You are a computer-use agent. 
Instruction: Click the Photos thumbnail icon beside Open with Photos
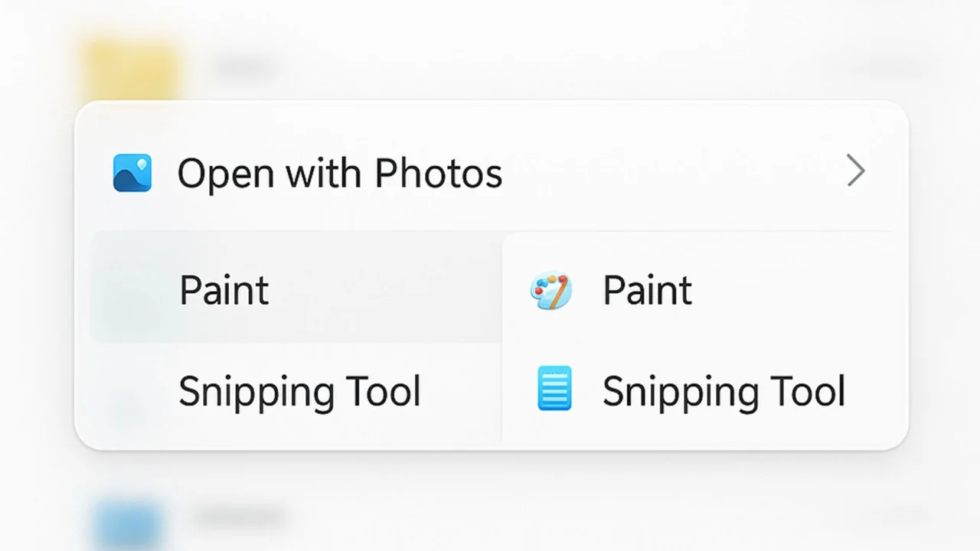point(132,173)
